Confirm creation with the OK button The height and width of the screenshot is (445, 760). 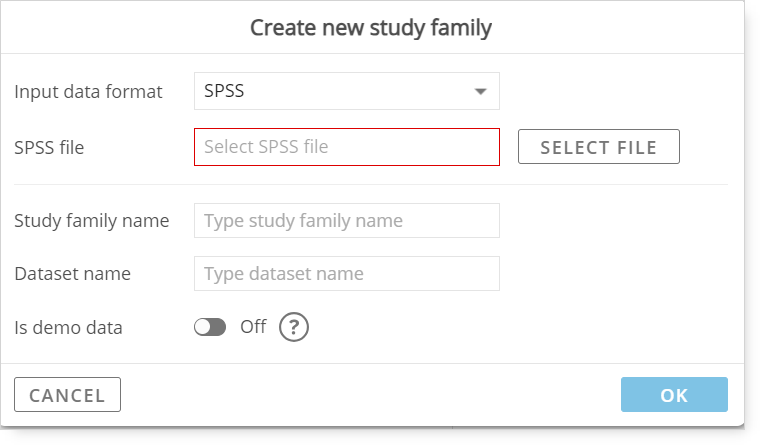674,395
